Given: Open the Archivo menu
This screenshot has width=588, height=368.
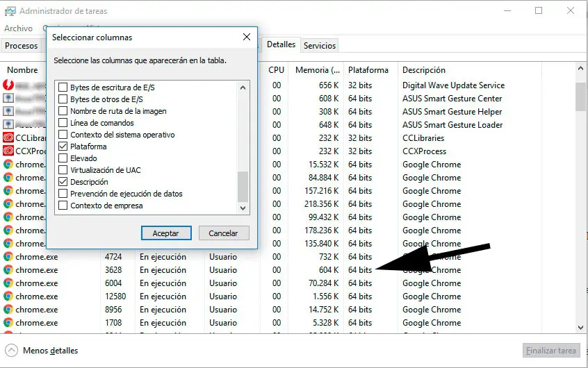Looking at the screenshot, I should point(18,28).
